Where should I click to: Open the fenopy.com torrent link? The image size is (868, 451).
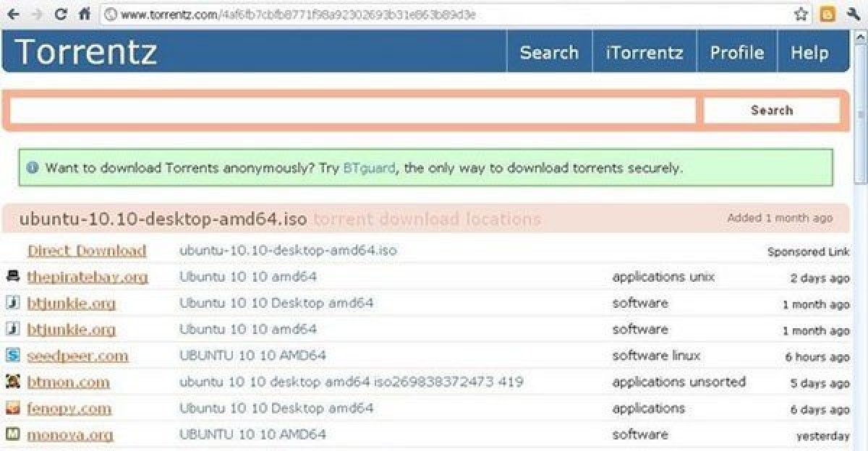pyautogui.click(x=69, y=408)
